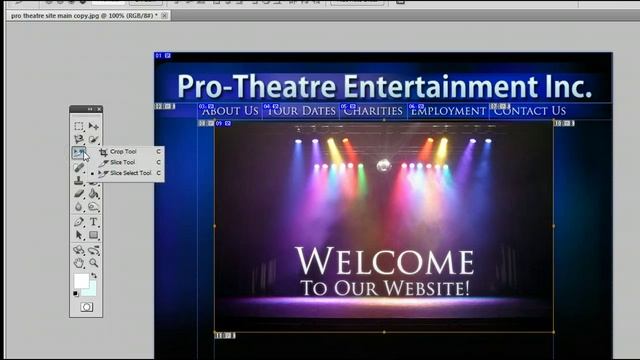Select the 3D Orbit tool
The height and width of the screenshot is (360, 640).
[x=93, y=250]
